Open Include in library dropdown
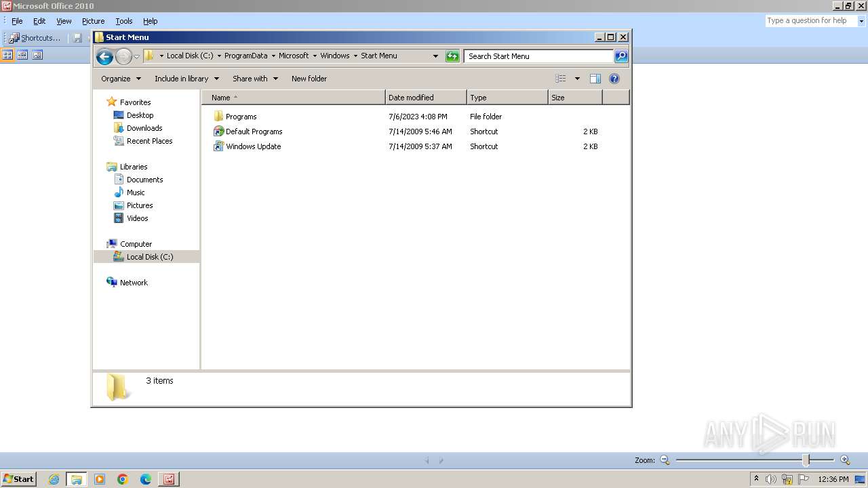 point(186,79)
